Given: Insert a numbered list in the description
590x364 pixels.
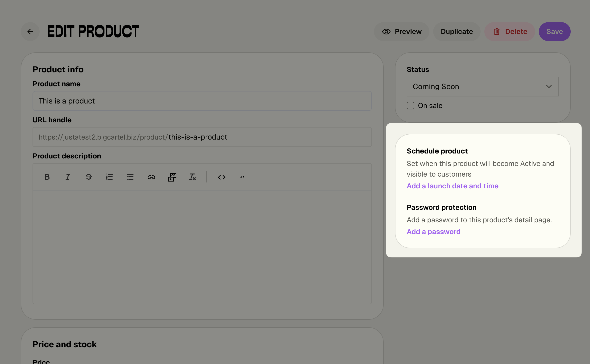Looking at the screenshot, I should [109, 177].
